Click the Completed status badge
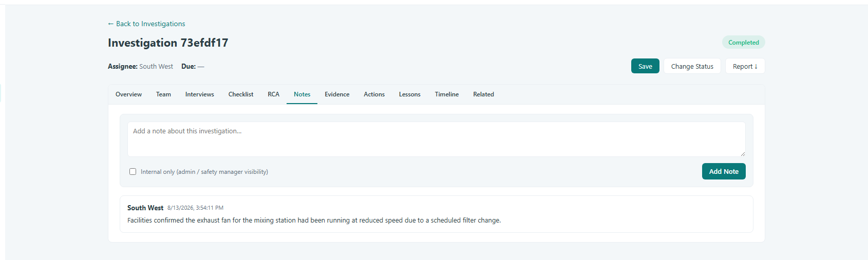868x260 pixels. (743, 43)
